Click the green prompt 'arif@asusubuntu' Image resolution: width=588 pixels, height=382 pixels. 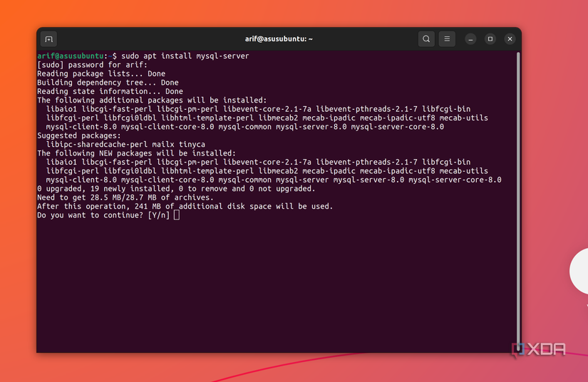point(70,56)
